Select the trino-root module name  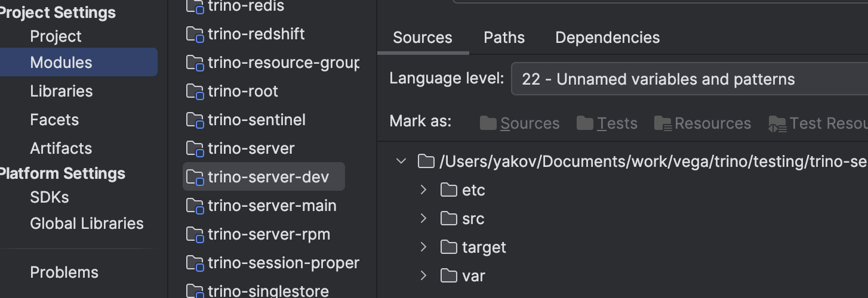243,91
